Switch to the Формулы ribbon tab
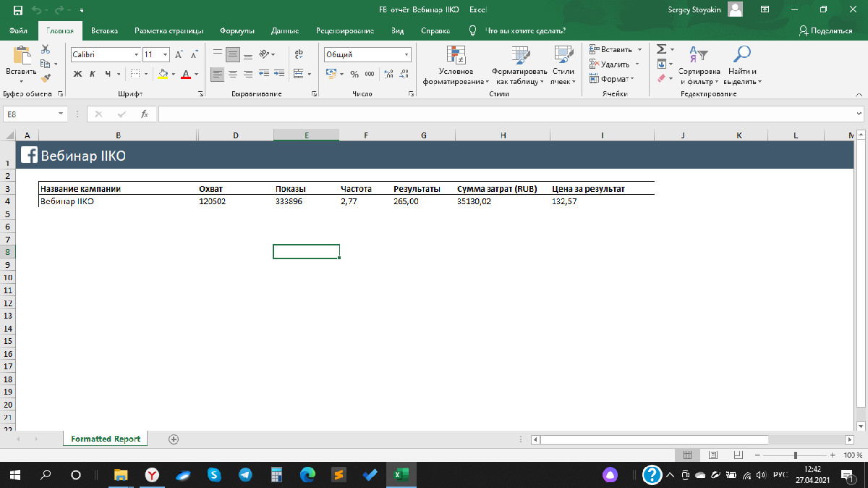This screenshot has width=868, height=488. (x=237, y=31)
